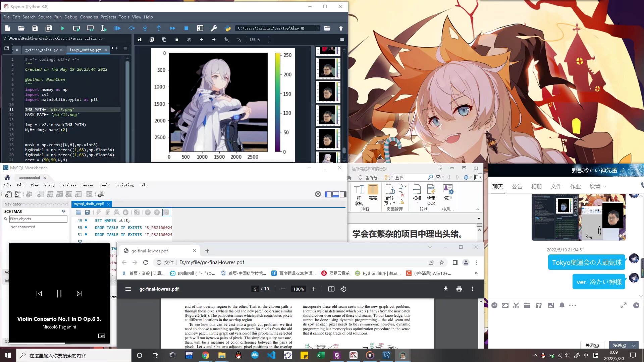Select the Typewriter tool in the PDF editor

click(359, 195)
